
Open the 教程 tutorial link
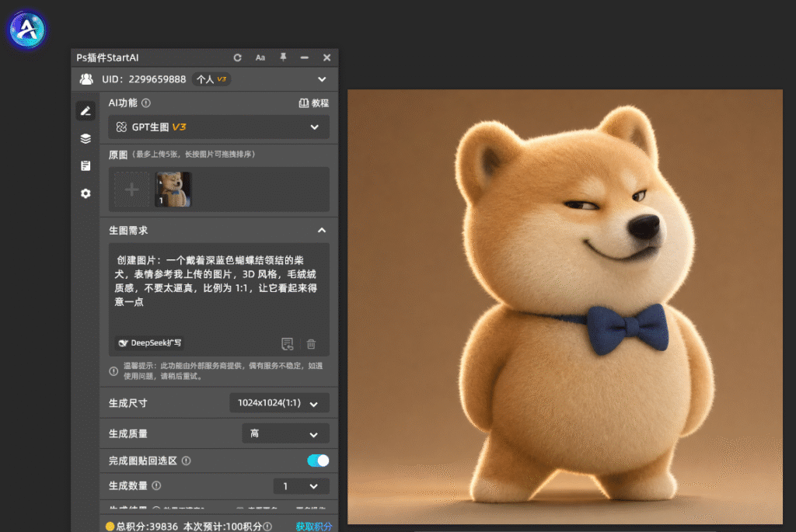pos(314,103)
